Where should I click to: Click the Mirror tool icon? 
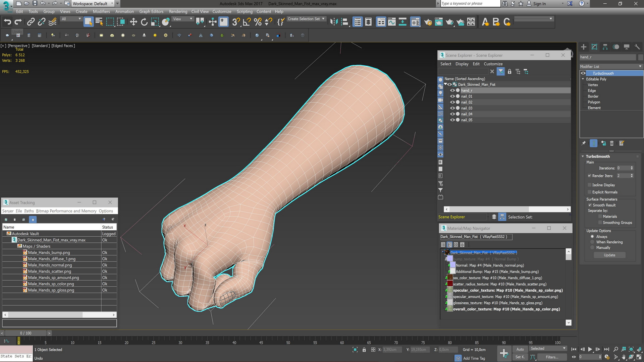coord(334,22)
